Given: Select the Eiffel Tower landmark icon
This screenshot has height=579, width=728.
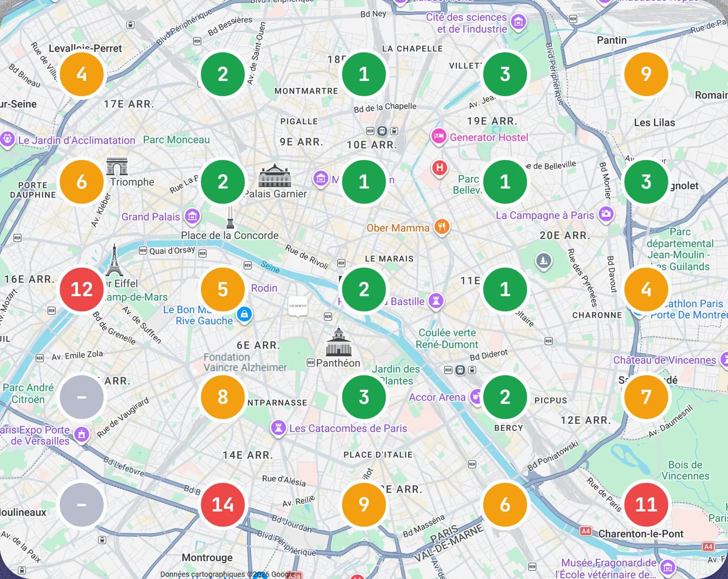Looking at the screenshot, I should tap(114, 261).
